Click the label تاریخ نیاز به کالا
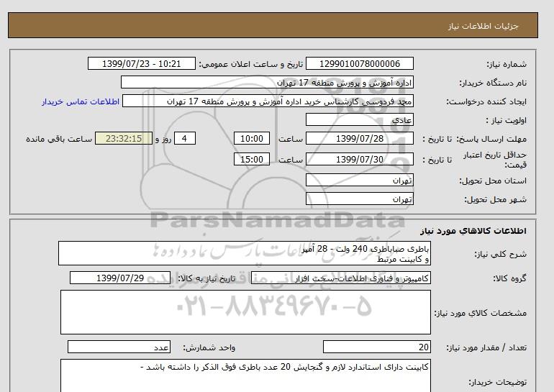Screen dimensions: 554x392 [x=206, y=278]
